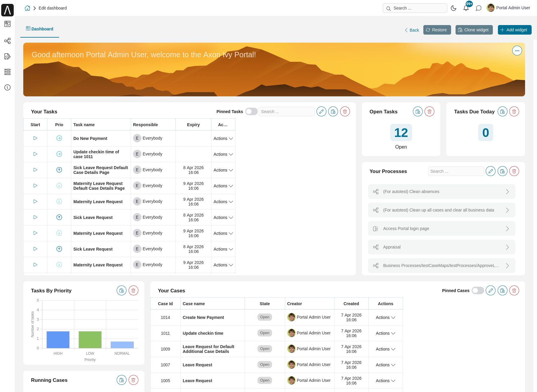Click the Restore button

point(437,30)
